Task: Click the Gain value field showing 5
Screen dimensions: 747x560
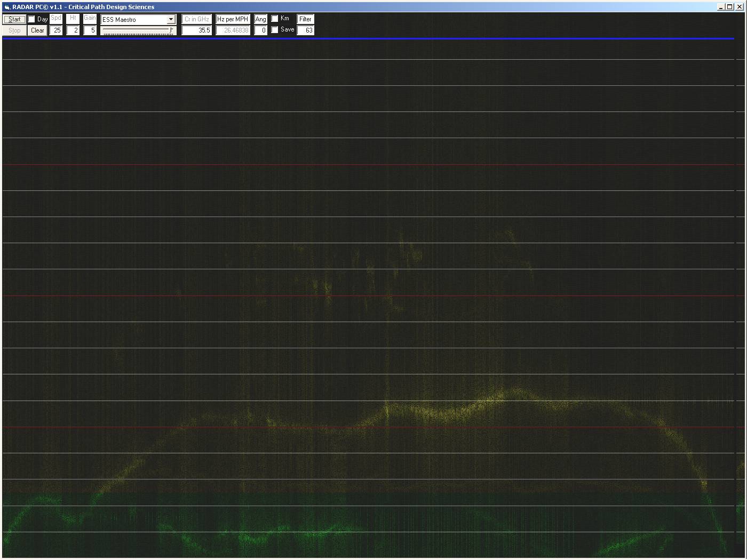Action: 90,30
